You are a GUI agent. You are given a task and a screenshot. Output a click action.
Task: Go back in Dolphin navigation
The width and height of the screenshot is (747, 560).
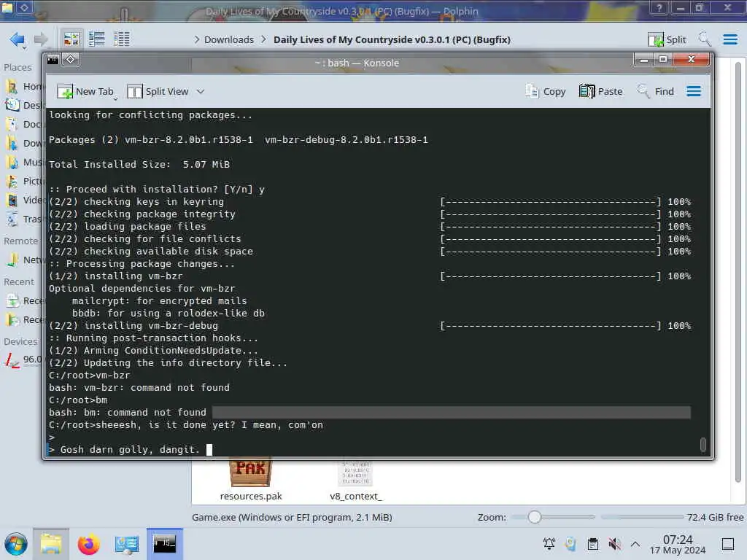tap(18, 39)
